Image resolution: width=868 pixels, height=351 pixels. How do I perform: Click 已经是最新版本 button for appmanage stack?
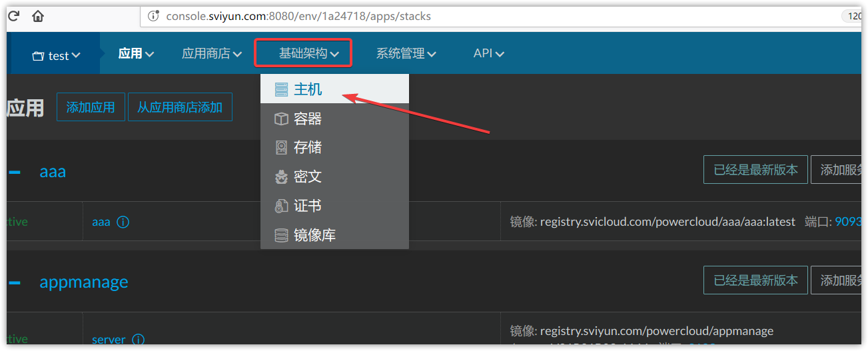point(755,280)
